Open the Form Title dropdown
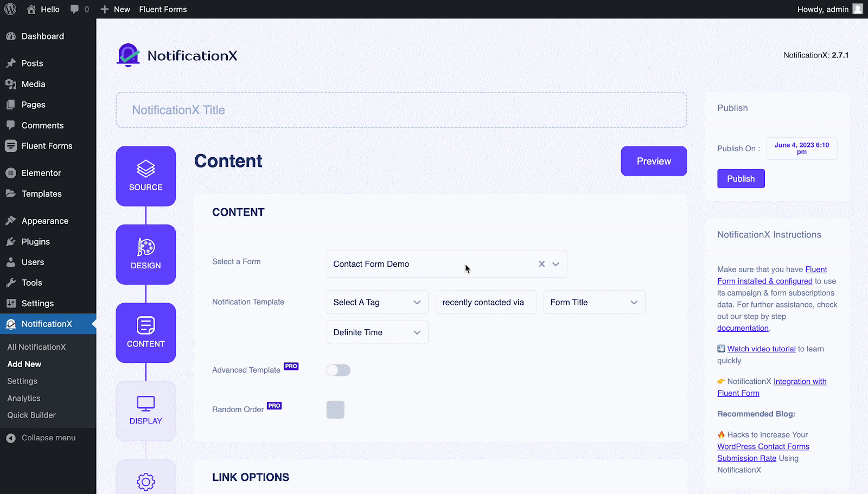The height and width of the screenshot is (494, 868). click(595, 302)
